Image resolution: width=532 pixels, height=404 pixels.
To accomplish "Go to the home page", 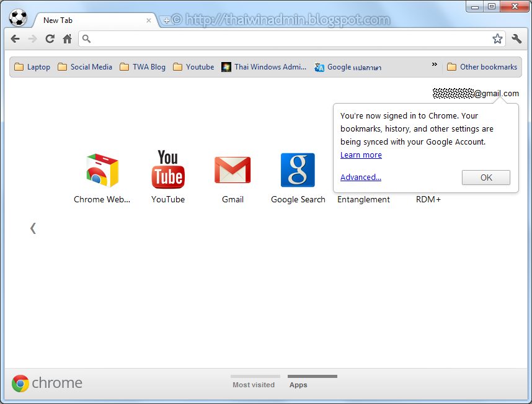I will [x=67, y=38].
